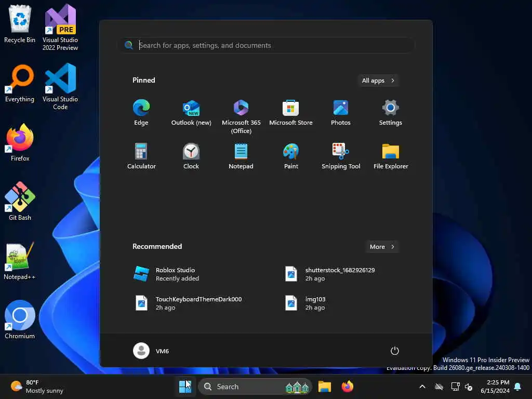Open File Explorer from the taskbar
This screenshot has width=532, height=399.
[324, 387]
